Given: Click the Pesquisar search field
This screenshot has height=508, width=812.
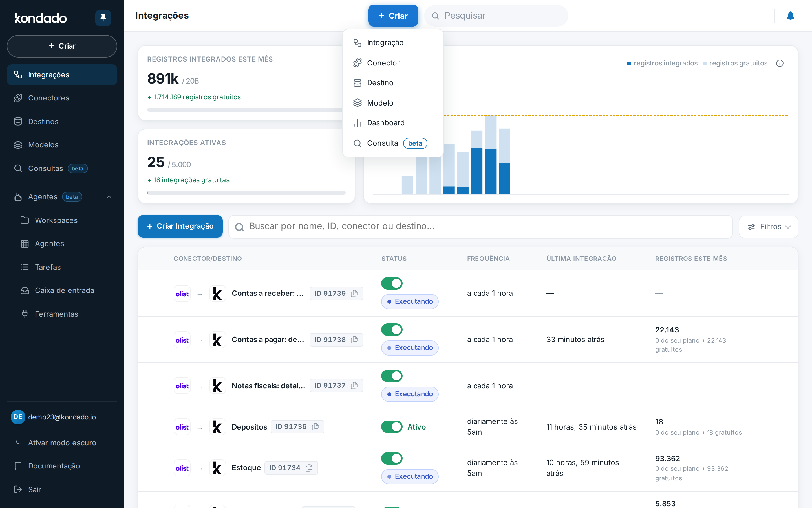Looking at the screenshot, I should click(496, 16).
